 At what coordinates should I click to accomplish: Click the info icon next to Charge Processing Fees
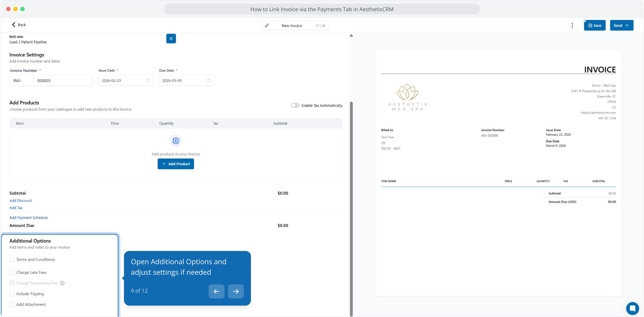[x=62, y=283]
